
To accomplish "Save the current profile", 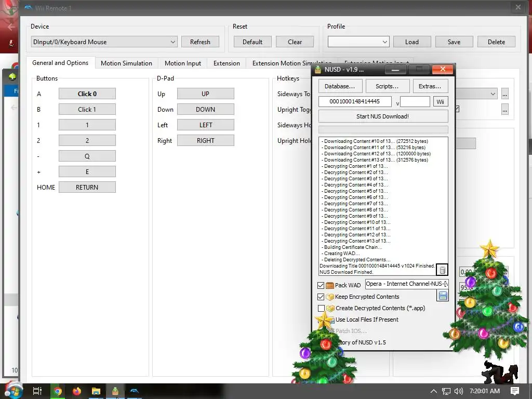I will tap(454, 42).
